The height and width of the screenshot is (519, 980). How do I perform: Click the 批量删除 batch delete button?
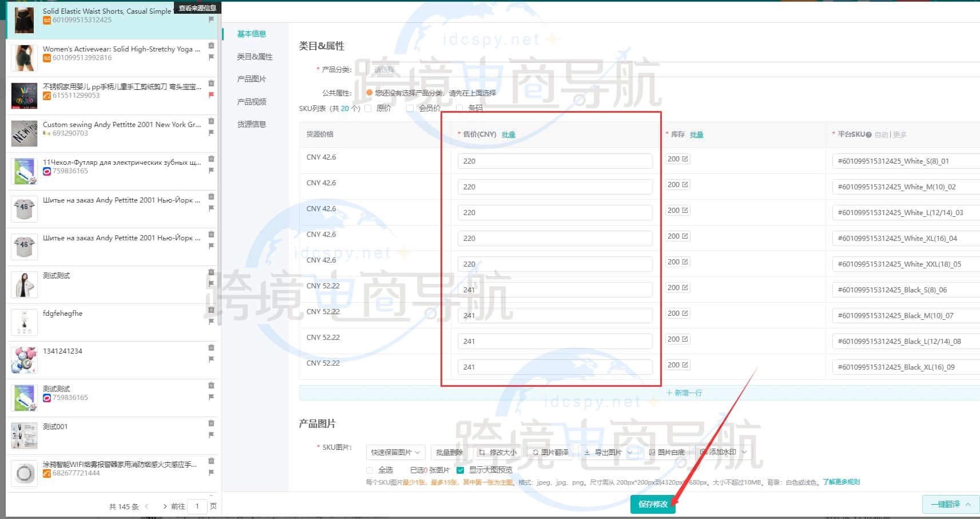[450, 452]
